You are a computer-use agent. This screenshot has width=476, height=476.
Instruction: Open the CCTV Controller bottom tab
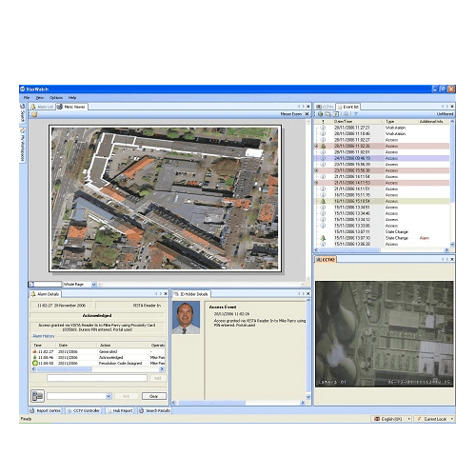pos(84,410)
